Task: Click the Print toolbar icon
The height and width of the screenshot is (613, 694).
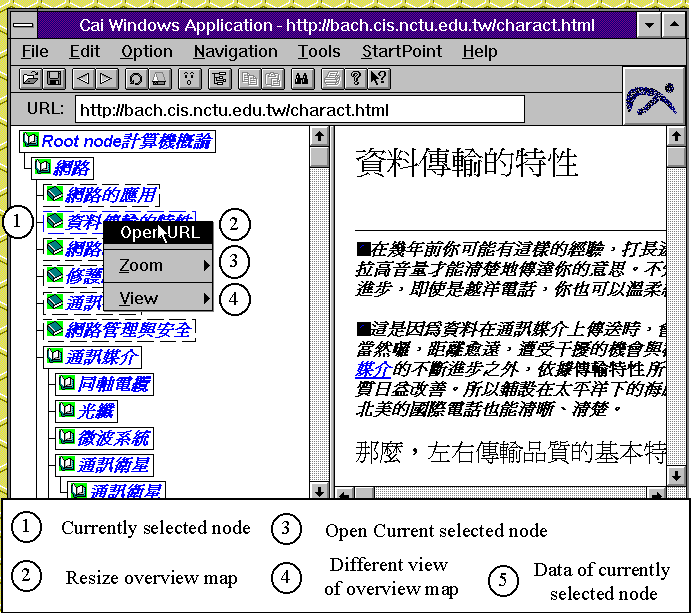Action: pos(332,78)
